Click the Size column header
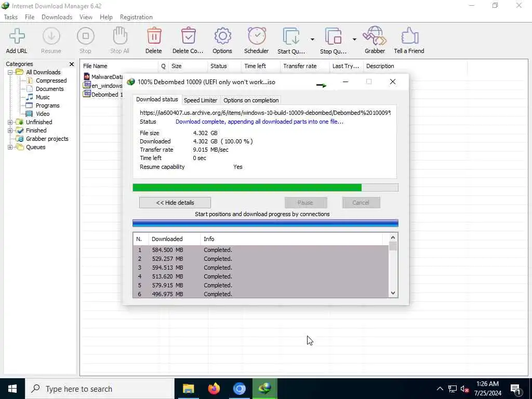 pyautogui.click(x=188, y=66)
